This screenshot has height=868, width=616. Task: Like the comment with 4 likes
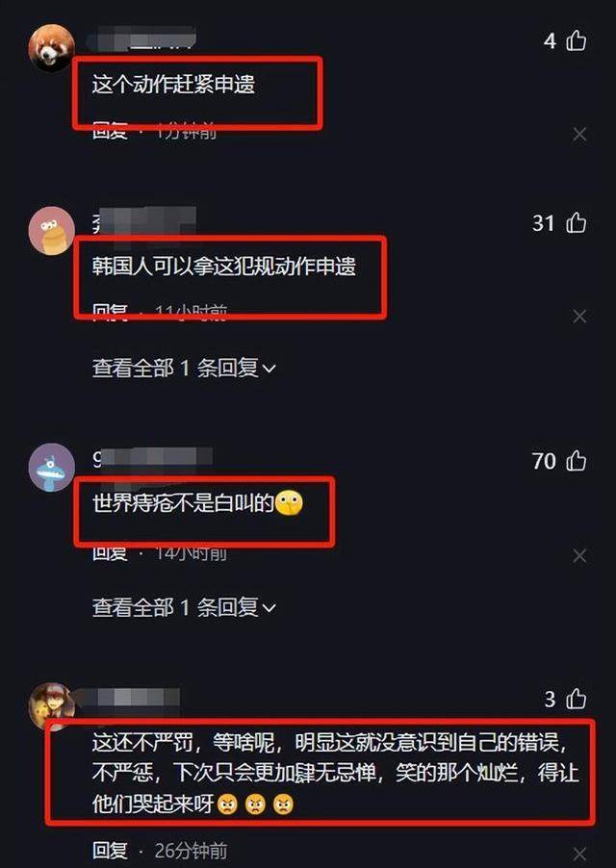tap(577, 40)
